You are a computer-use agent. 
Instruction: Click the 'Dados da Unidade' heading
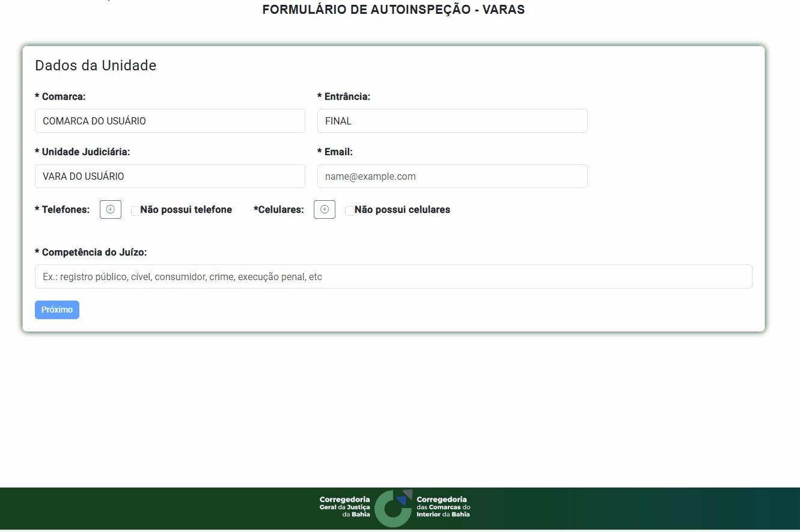pos(96,66)
